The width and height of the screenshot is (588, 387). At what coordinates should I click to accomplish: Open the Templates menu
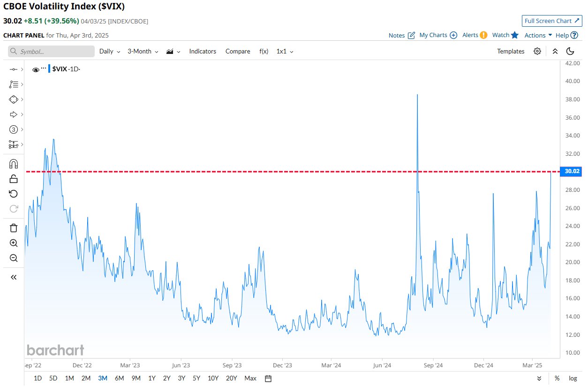[x=511, y=51]
